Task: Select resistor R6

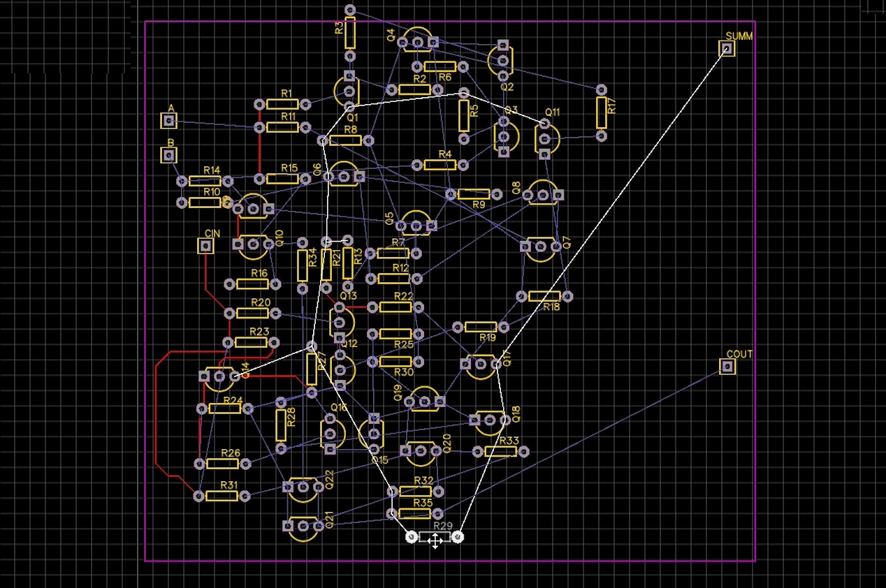Action: click(440, 66)
